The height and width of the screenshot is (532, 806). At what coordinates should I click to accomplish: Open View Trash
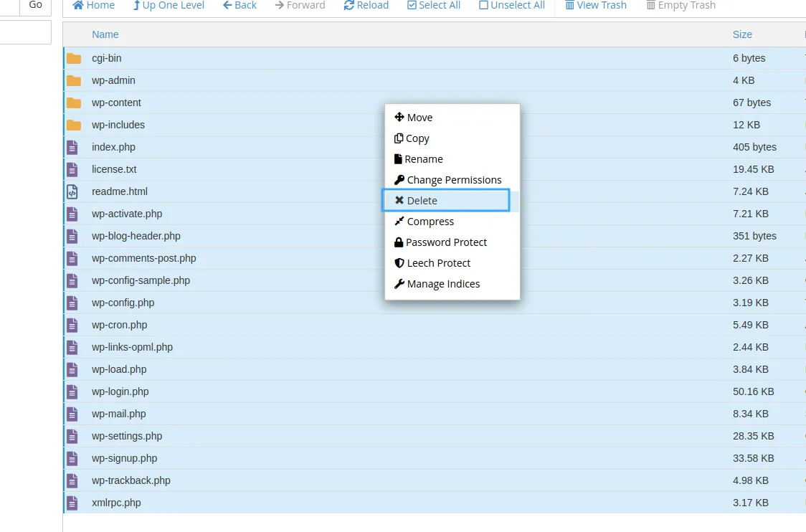click(596, 5)
